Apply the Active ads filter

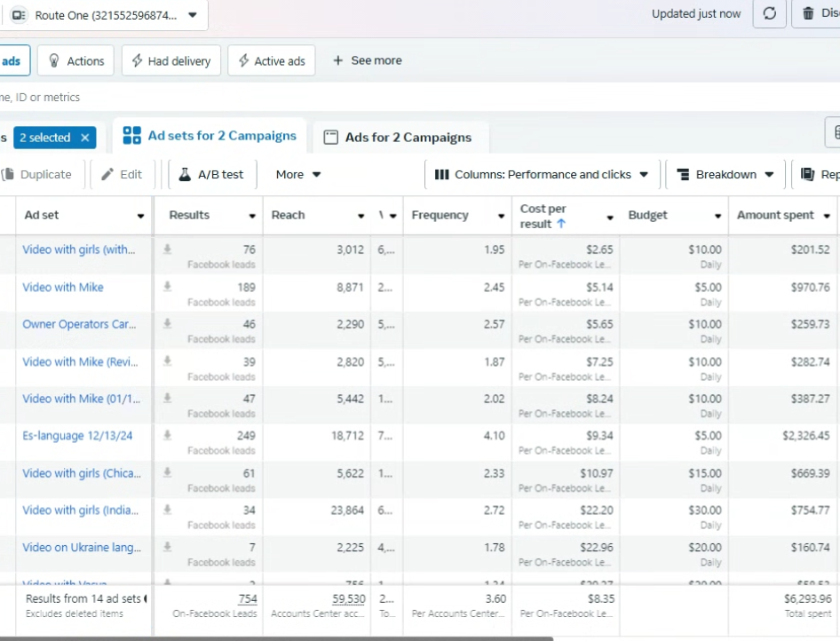tap(271, 61)
